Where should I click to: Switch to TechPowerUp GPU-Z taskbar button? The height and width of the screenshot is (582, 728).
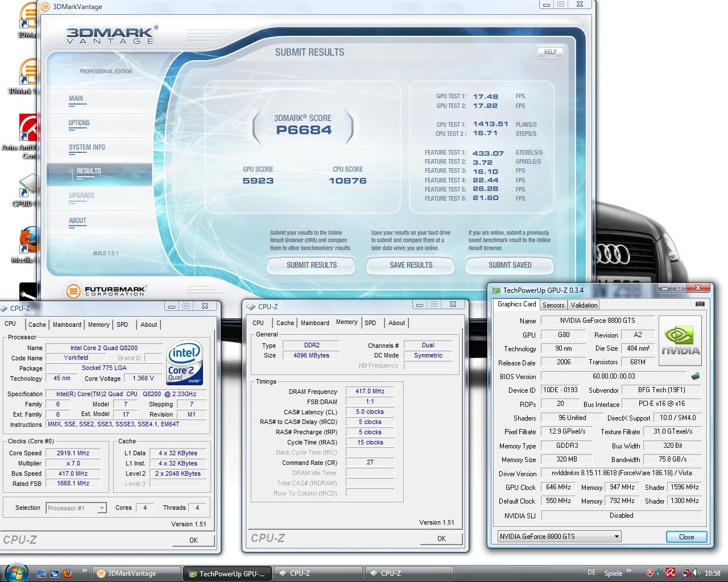click(227, 573)
